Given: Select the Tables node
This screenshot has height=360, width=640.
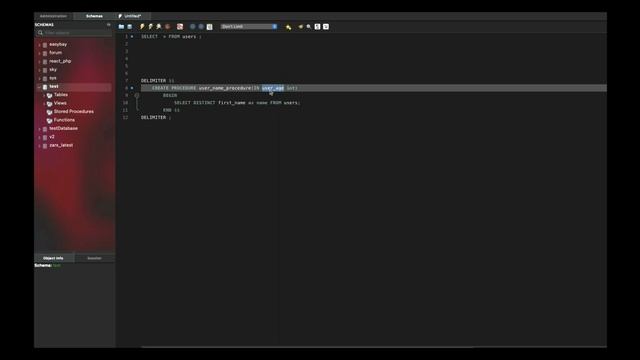Looking at the screenshot, I should tap(61, 95).
